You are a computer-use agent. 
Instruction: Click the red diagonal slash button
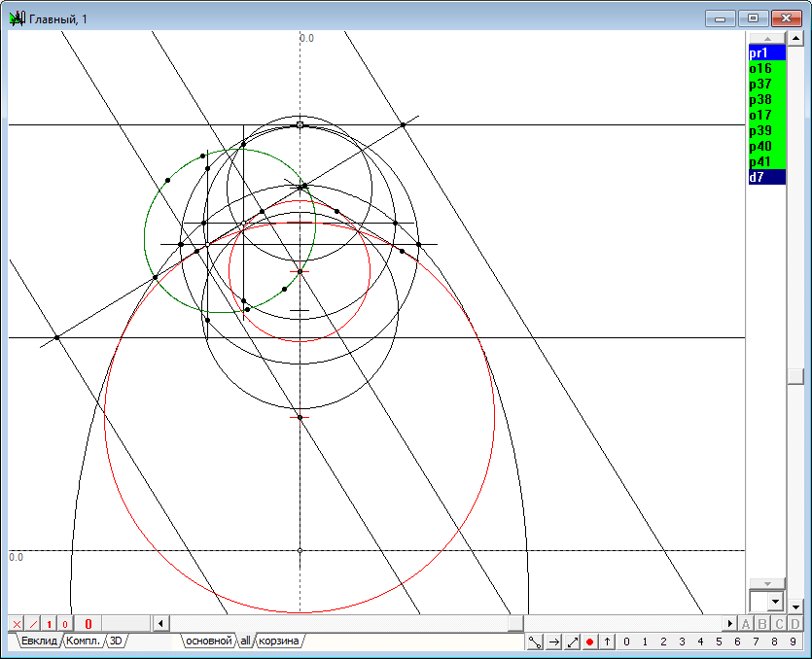33,624
